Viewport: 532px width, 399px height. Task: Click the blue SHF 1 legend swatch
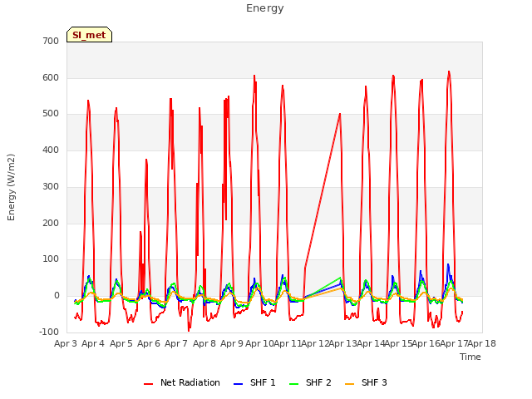tap(239, 384)
